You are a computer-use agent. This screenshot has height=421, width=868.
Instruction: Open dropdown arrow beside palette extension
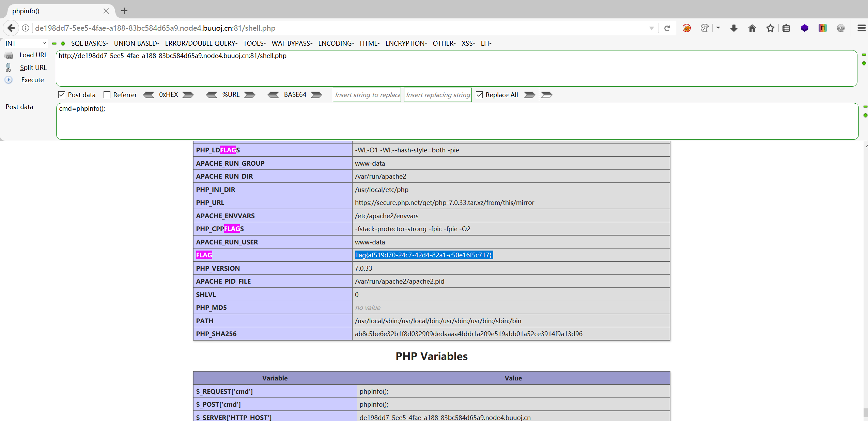click(x=718, y=28)
